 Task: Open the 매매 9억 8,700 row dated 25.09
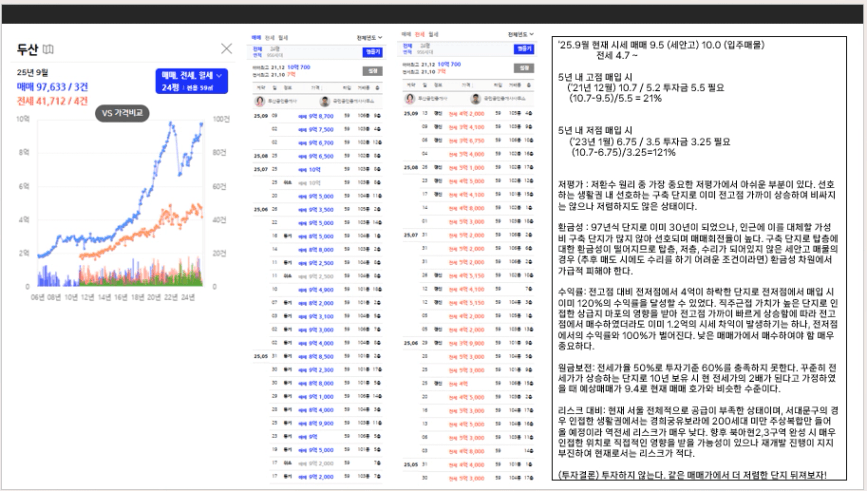pos(317,116)
